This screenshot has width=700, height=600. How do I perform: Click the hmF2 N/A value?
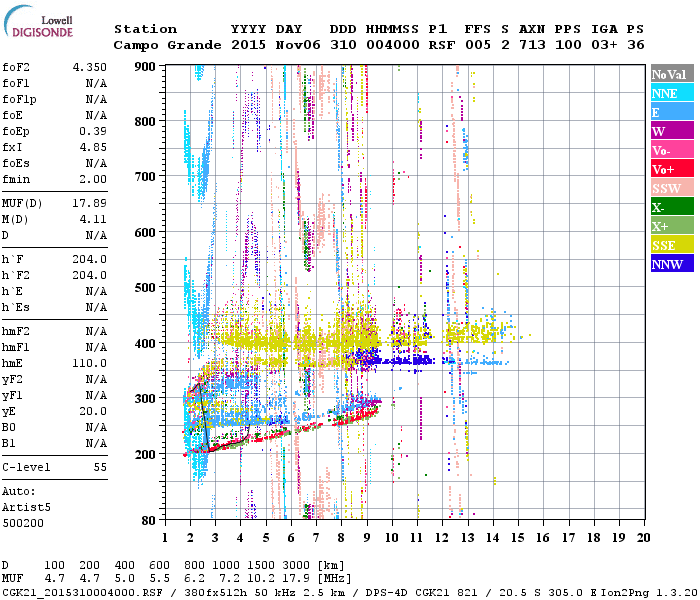(96, 331)
